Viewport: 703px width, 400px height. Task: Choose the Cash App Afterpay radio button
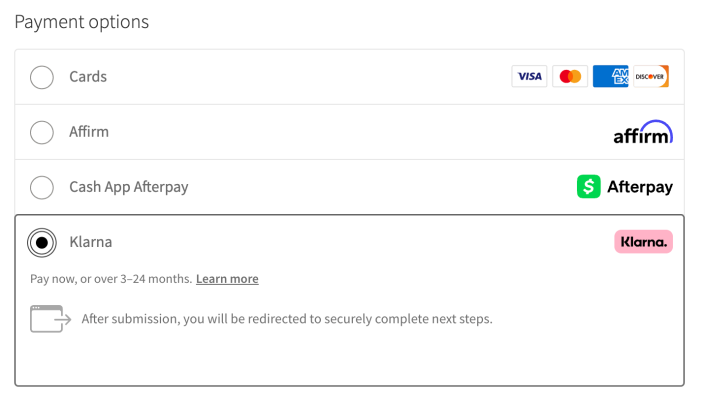42,187
